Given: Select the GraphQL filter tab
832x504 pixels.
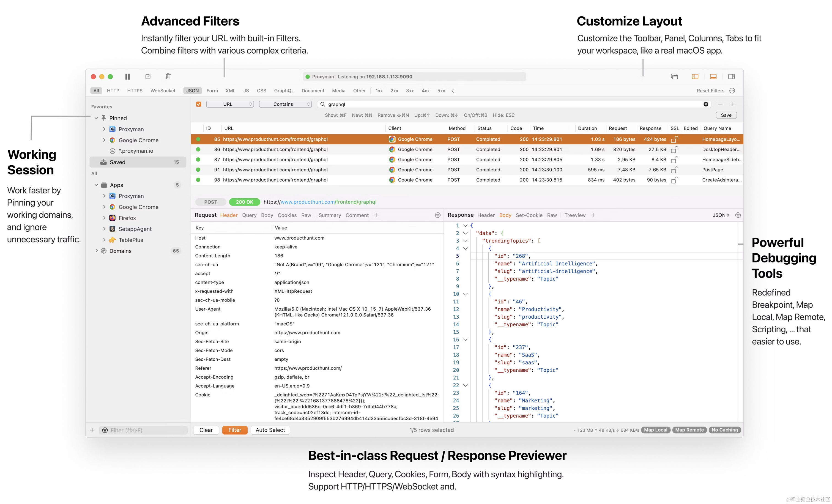Looking at the screenshot, I should tap(284, 91).
